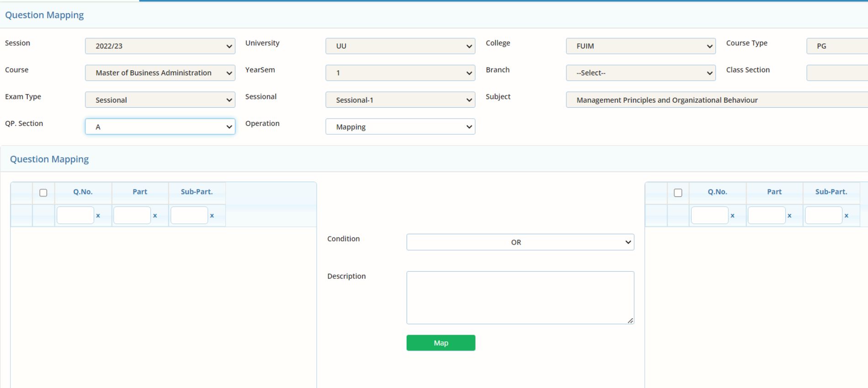
Task: Clear the right table Sub-Part filter
Action: tap(846, 215)
